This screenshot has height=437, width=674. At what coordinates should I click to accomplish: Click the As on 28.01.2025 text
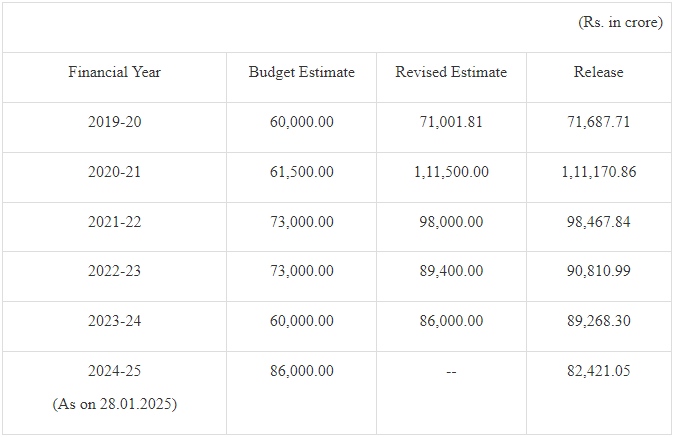114,404
